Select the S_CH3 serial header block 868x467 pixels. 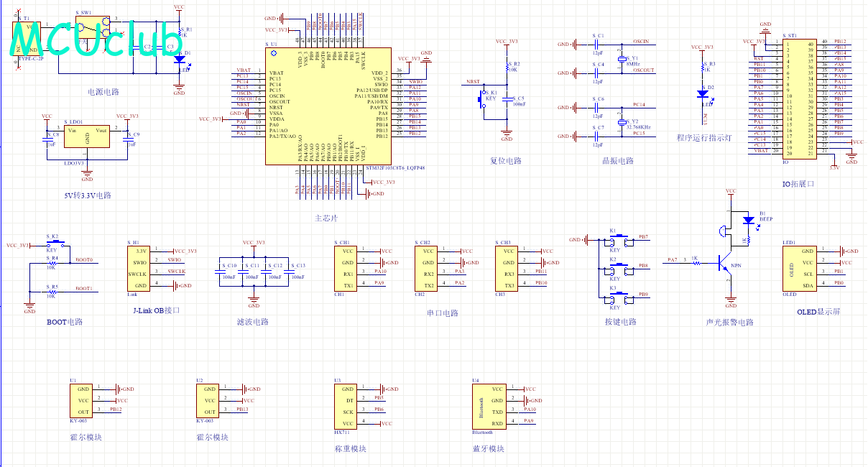[506, 269]
